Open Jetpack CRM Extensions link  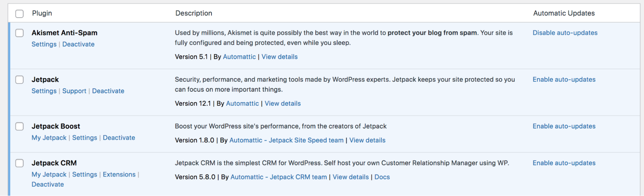pos(119,174)
